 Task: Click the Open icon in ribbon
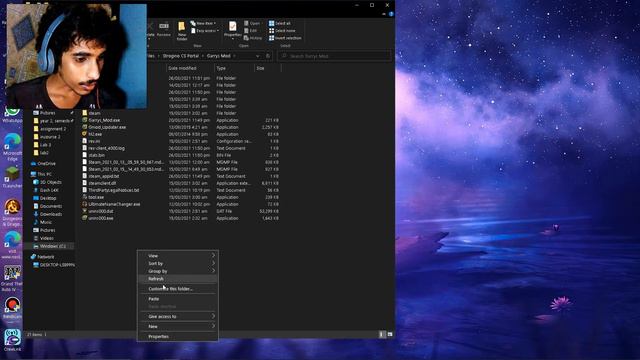[x=252, y=23]
